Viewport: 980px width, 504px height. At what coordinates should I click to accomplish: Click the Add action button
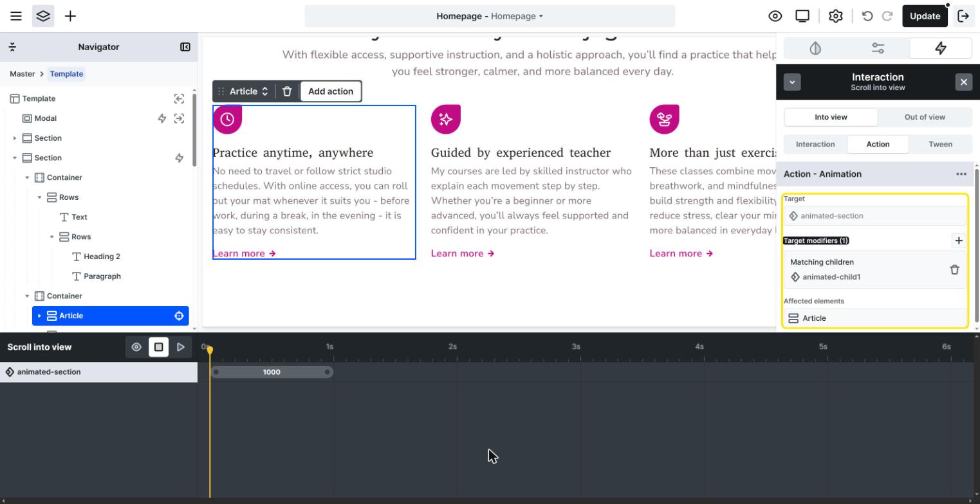(331, 91)
